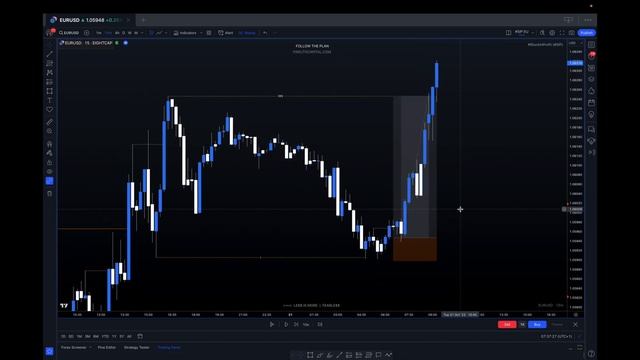The image size is (640, 360).
Task: Click the blue Publish button
Action: (587, 33)
